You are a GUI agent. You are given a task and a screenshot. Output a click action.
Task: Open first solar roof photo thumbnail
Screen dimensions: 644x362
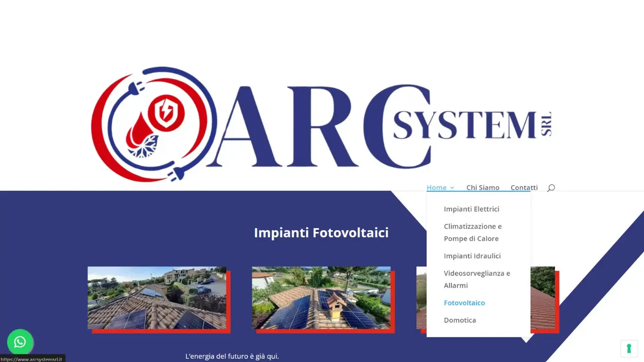pyautogui.click(x=157, y=298)
